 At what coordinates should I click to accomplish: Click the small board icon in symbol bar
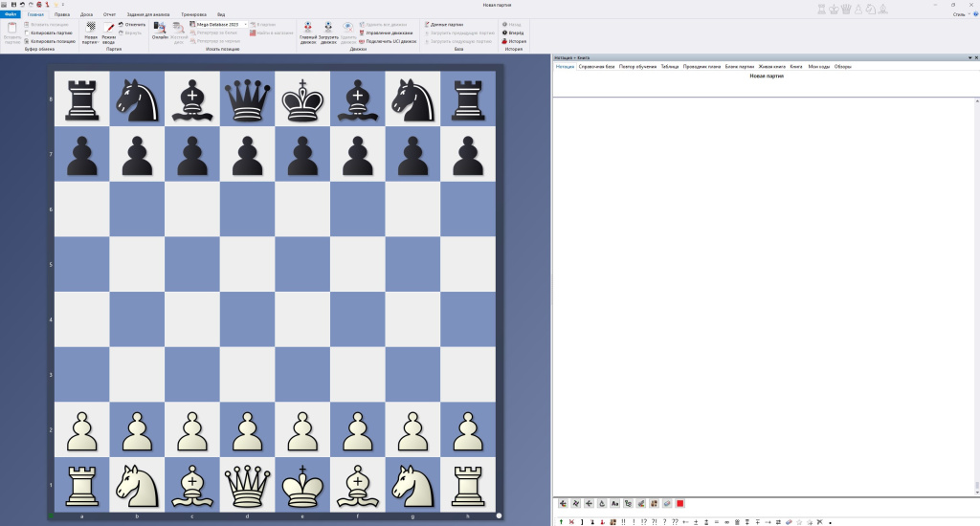(613, 521)
